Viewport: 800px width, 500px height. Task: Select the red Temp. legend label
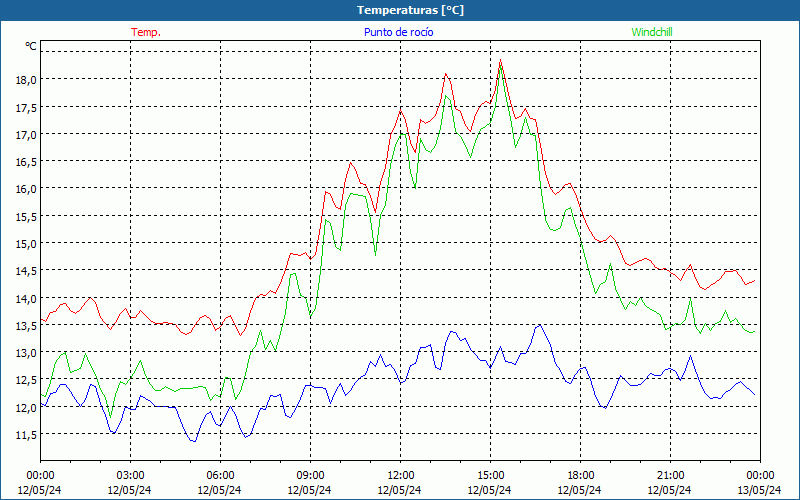[146, 32]
